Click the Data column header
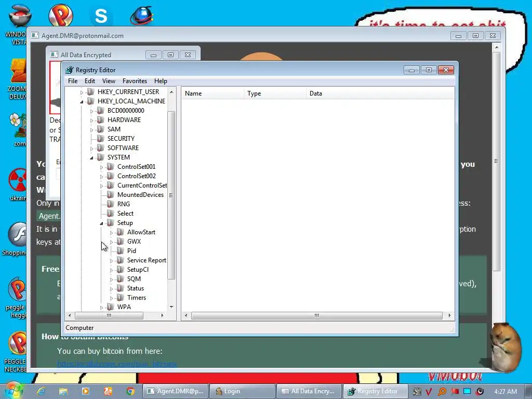Screen dimensions: 532x399 point(380,94)
